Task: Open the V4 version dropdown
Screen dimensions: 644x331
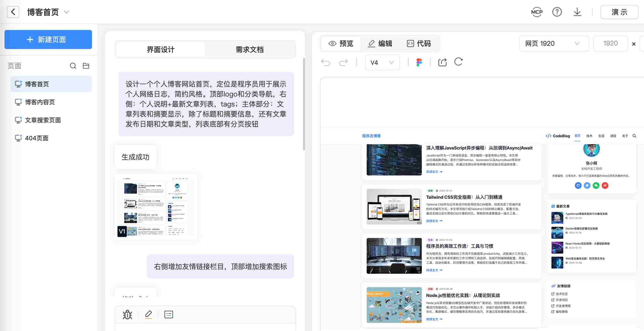Action: pos(382,63)
